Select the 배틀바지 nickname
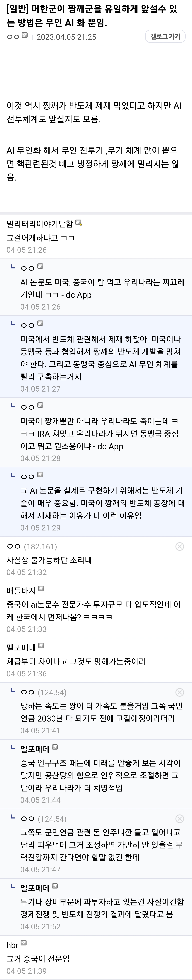The width and height of the screenshot is (192, 980). [21, 590]
